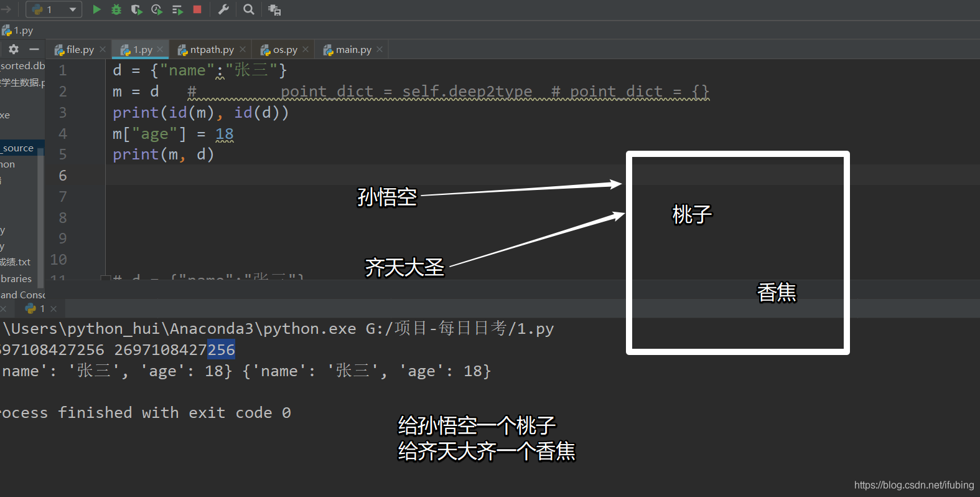This screenshot has height=497, width=980.
Task: Close the main.py tab
Action: [x=380, y=49]
